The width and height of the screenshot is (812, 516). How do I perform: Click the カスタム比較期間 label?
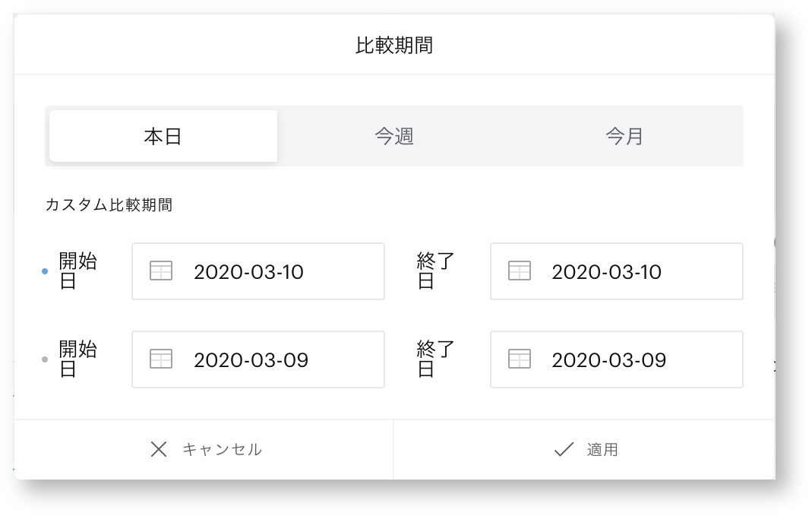pyautogui.click(x=109, y=204)
